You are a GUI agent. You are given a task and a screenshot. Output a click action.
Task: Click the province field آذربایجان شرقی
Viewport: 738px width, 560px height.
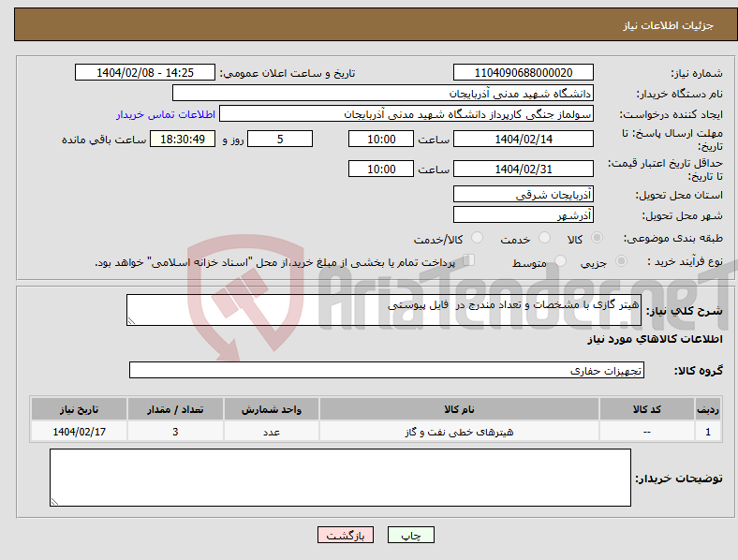(524, 195)
